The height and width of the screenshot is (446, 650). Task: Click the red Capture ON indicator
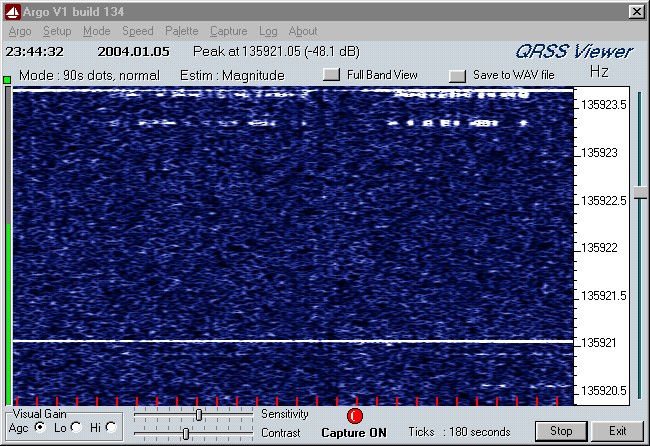(x=355, y=416)
